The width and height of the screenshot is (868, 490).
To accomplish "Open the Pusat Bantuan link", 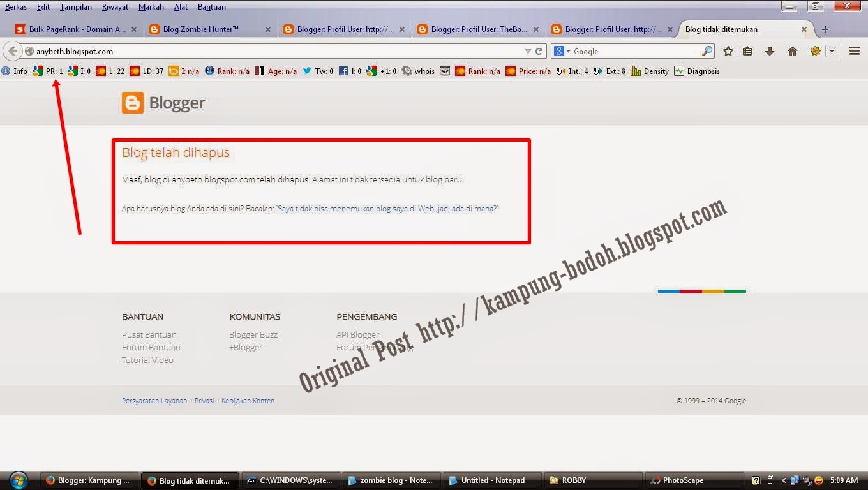I will pyautogui.click(x=149, y=334).
